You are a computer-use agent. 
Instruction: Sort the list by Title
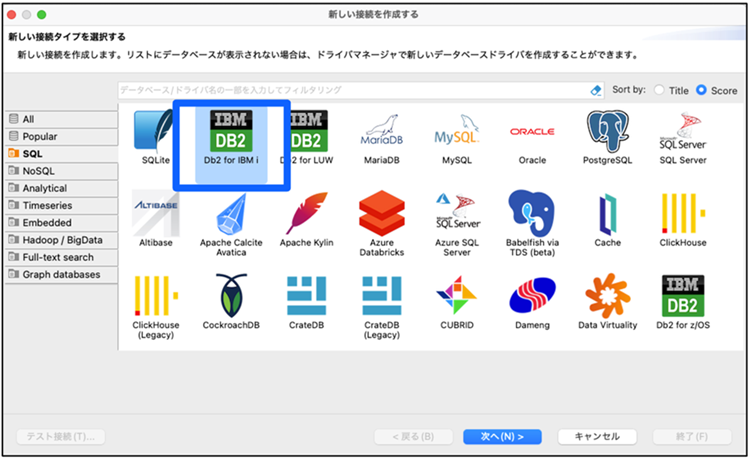pyautogui.click(x=659, y=90)
